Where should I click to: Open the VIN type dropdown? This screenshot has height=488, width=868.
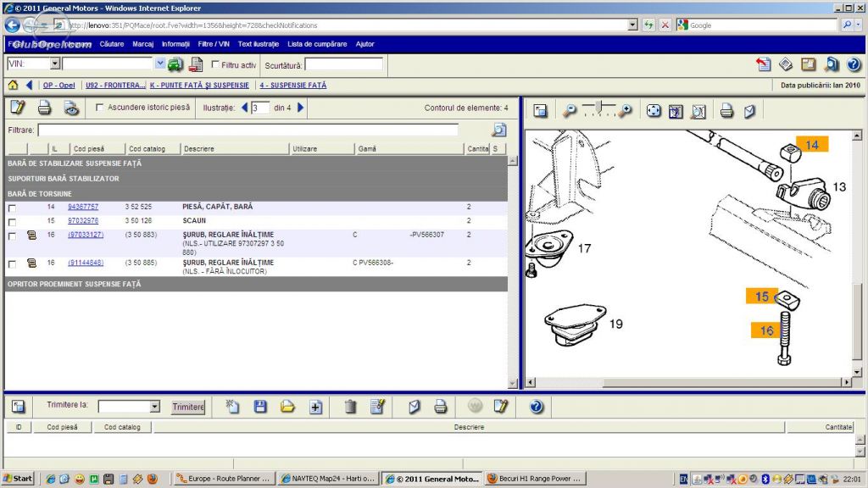click(55, 64)
